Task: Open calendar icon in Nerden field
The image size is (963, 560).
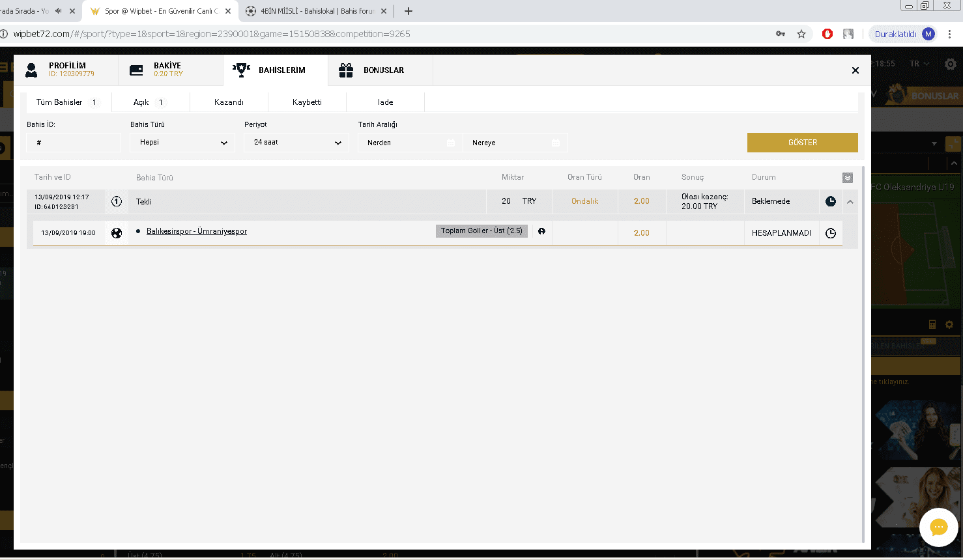Action: tap(451, 143)
